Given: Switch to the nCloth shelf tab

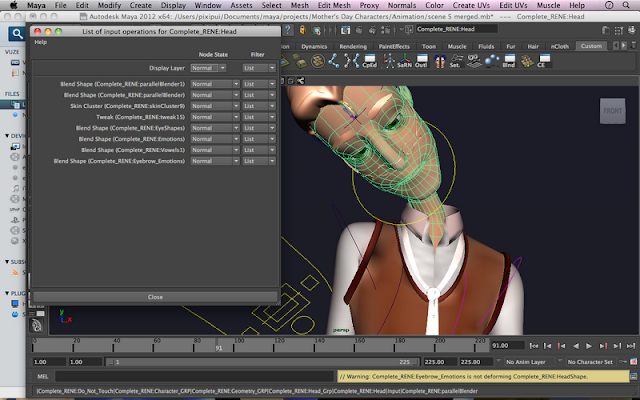Looking at the screenshot, I should point(559,46).
